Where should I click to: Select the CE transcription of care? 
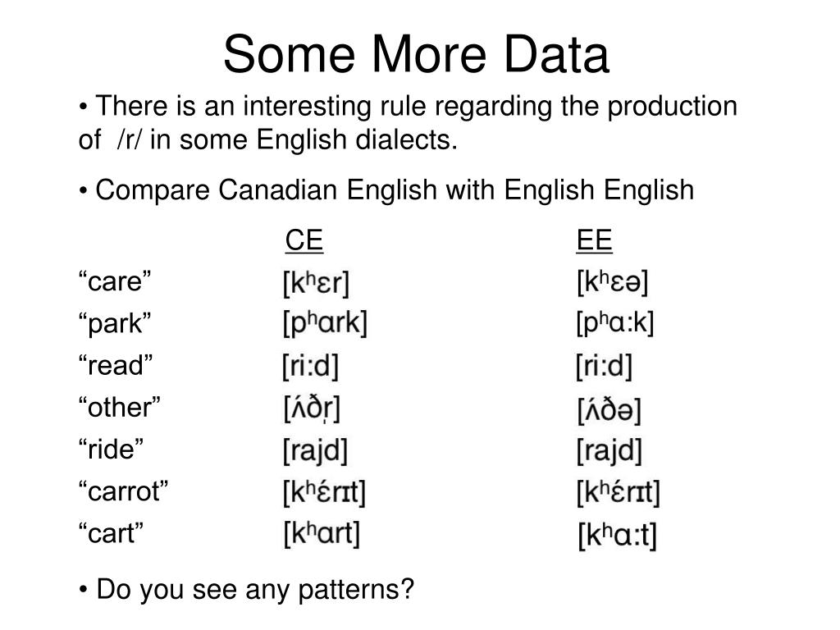point(316,282)
